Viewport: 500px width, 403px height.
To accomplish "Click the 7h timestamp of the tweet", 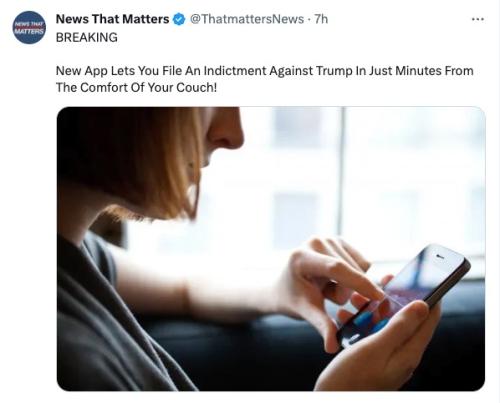I will pyautogui.click(x=321, y=19).
